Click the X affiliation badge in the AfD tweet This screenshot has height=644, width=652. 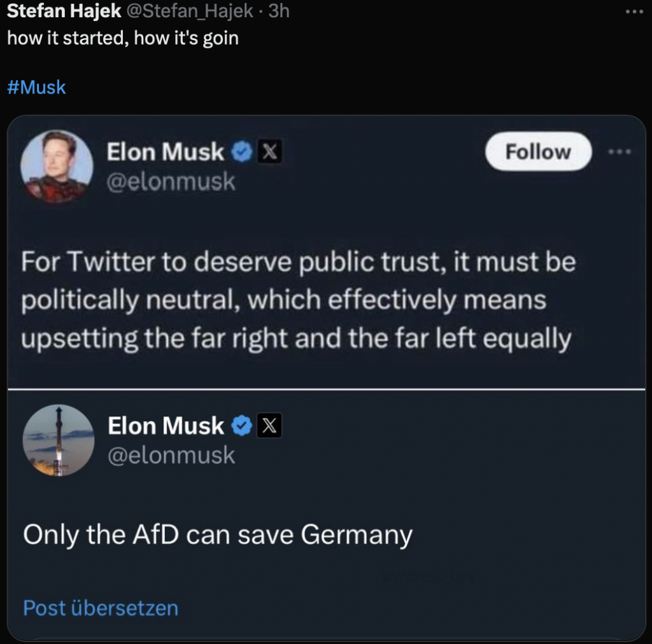tap(269, 426)
